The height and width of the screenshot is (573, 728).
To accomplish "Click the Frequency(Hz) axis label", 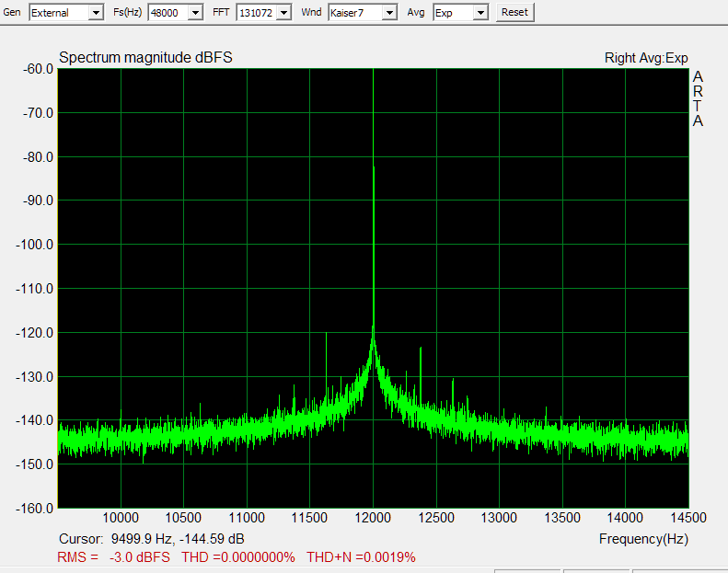I will coord(643,539).
